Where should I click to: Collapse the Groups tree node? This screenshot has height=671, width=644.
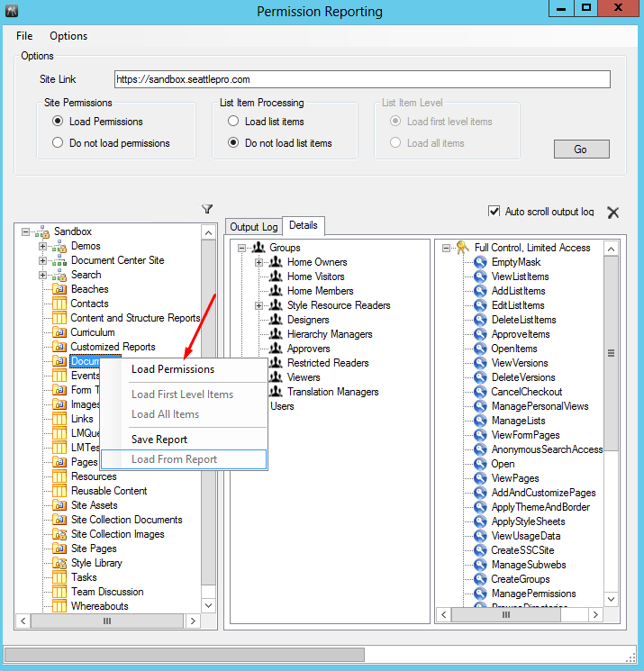pyautogui.click(x=241, y=248)
